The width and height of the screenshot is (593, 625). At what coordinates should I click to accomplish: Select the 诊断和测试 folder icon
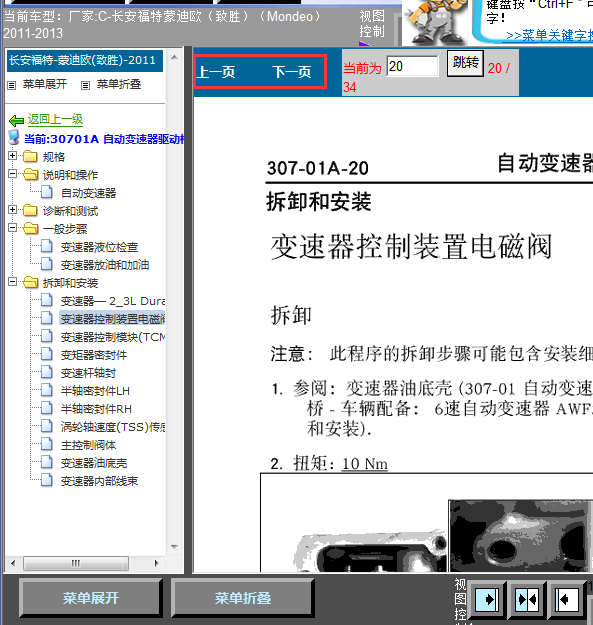coord(30,210)
